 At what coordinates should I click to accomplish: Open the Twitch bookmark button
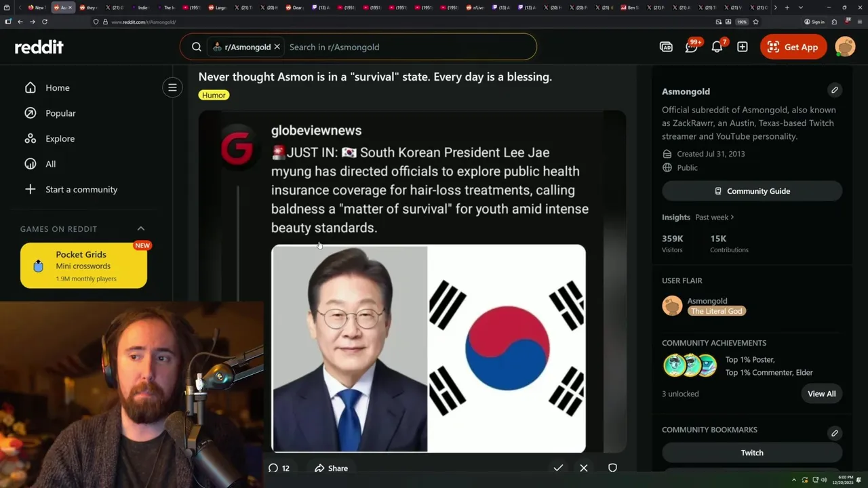coord(752,453)
